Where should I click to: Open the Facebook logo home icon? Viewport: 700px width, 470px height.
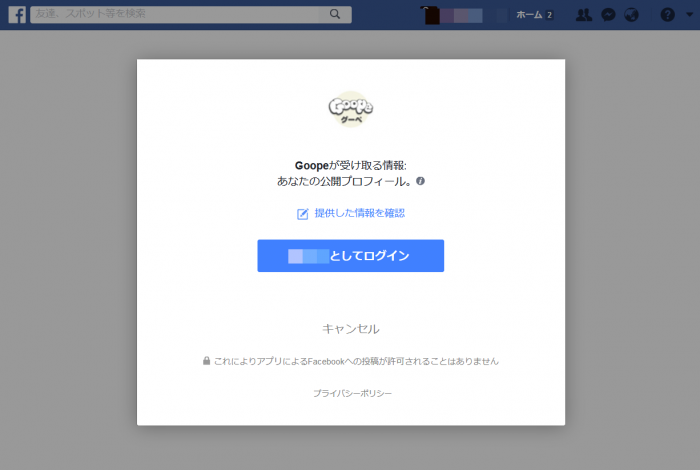point(17,15)
